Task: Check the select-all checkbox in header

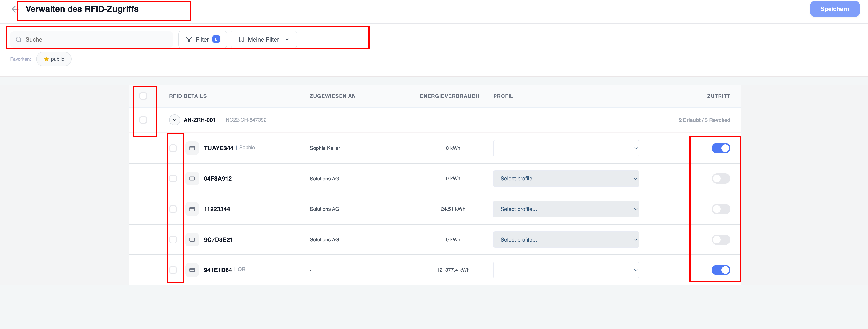Action: pyautogui.click(x=143, y=96)
